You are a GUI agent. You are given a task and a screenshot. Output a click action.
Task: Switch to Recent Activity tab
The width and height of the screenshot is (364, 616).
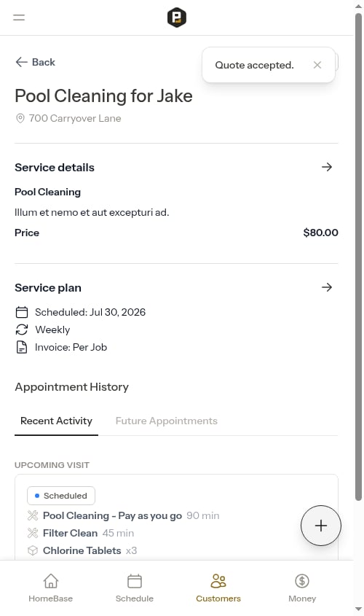[56, 421]
